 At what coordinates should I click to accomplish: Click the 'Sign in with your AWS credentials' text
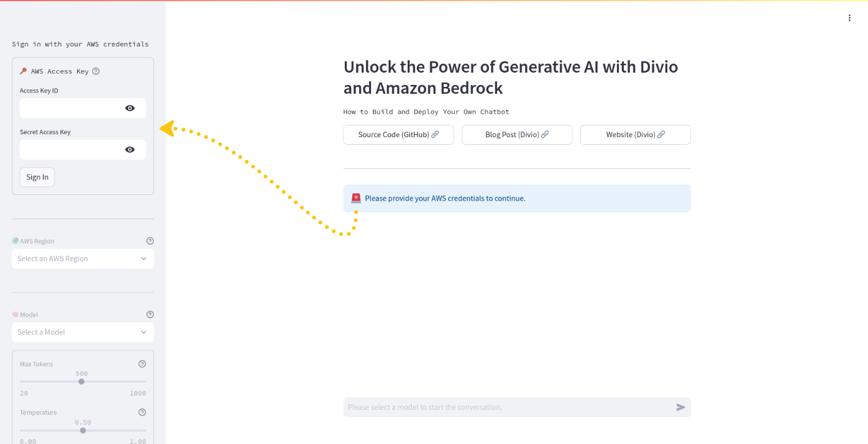click(80, 44)
